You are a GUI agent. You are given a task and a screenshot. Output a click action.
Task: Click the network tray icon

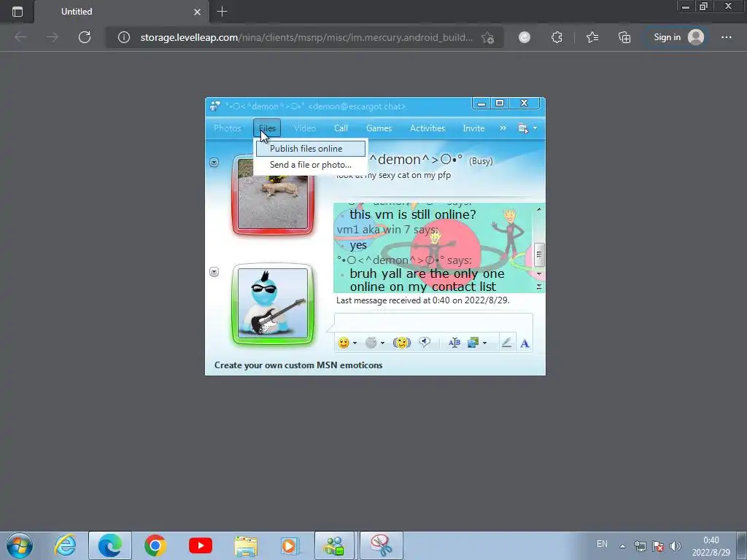(x=640, y=546)
